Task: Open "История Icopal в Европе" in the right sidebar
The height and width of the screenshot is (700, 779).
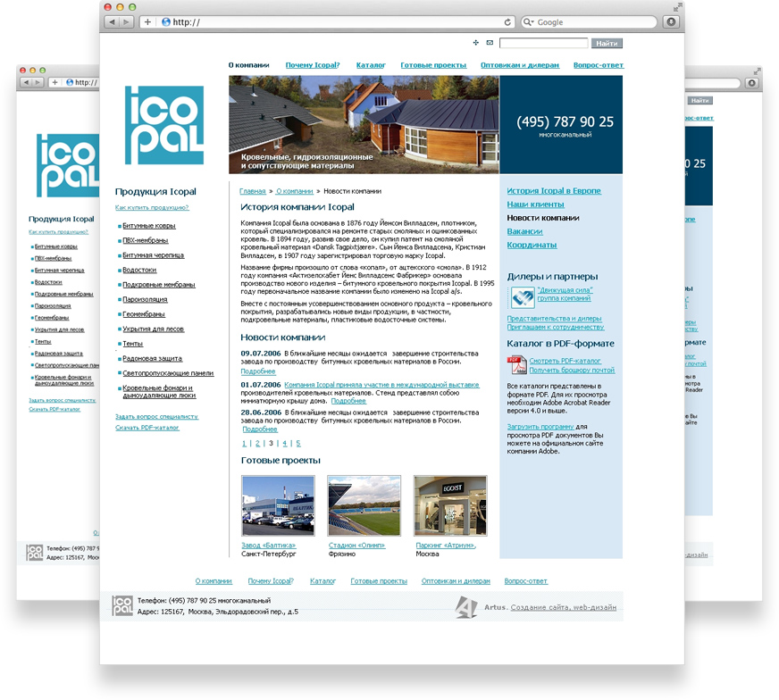Action: [554, 191]
